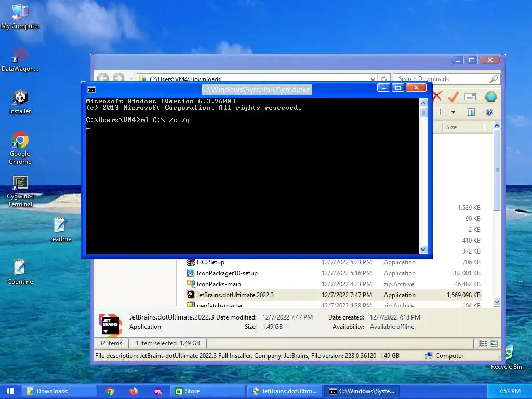Screen dimensions: 532x399
Task: Click the search magnifier in Explorer
Action: (x=494, y=79)
